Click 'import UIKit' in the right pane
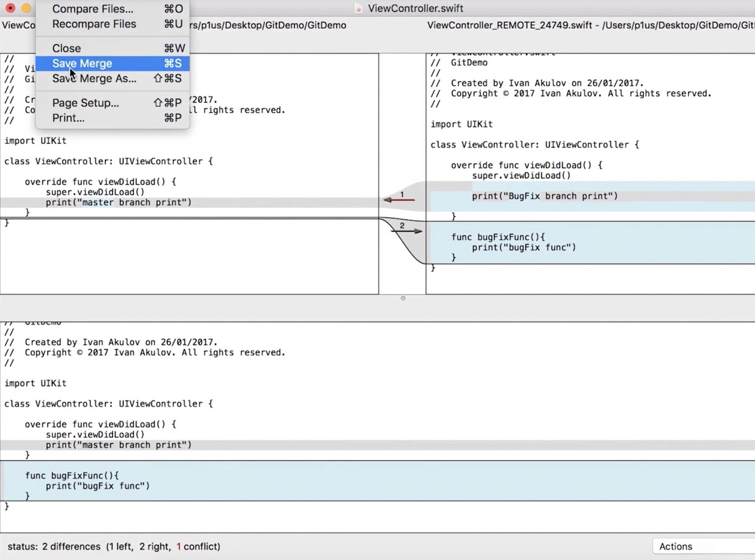Screen dimensions: 755x560 (x=461, y=125)
